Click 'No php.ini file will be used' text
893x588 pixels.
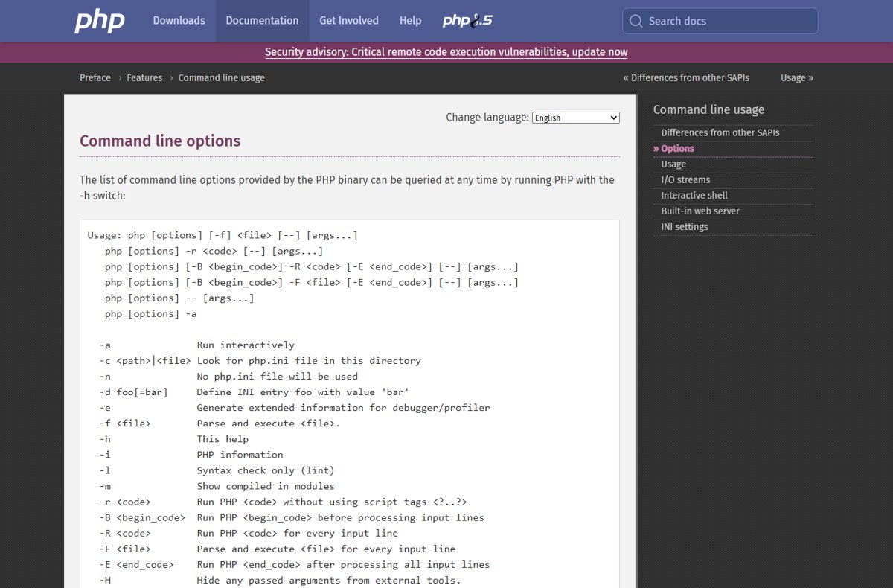tap(277, 376)
